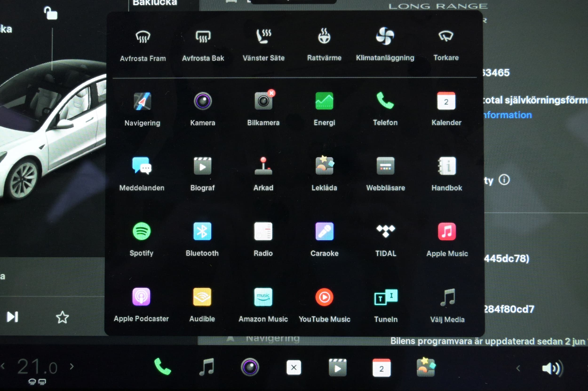Close the app launcher with X button

click(x=294, y=367)
